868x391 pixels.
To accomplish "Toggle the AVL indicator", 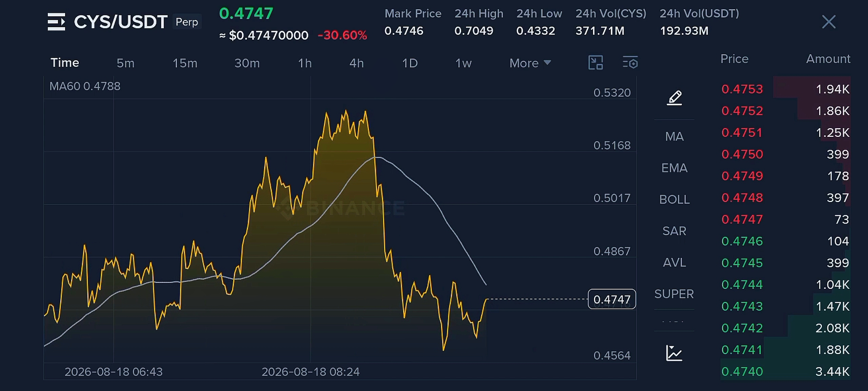I will click(x=674, y=263).
